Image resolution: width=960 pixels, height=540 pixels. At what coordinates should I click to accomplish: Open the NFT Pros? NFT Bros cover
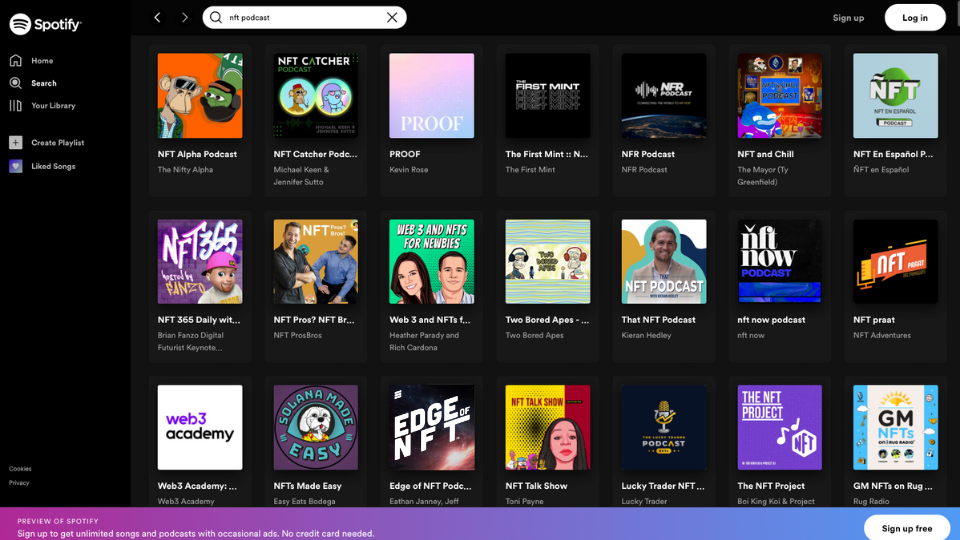point(315,261)
